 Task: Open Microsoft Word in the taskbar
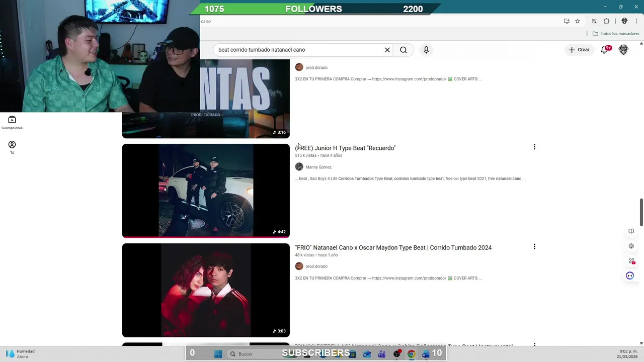click(425, 354)
